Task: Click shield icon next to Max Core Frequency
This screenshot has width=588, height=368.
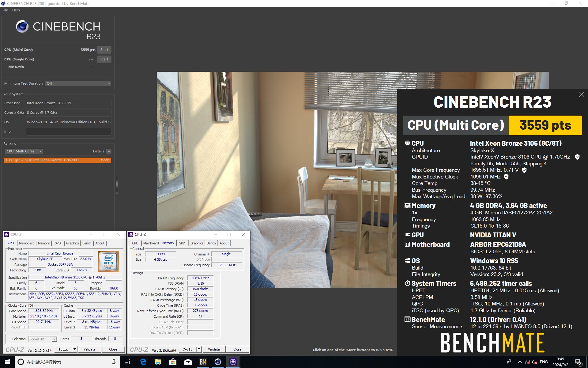Action: (x=524, y=170)
